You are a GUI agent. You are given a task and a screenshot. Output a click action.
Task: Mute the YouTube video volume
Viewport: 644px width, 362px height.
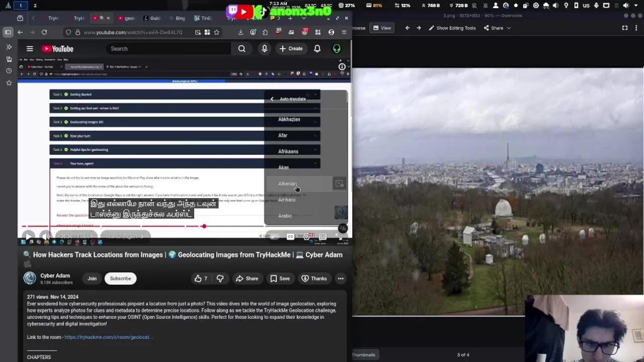pos(46,236)
